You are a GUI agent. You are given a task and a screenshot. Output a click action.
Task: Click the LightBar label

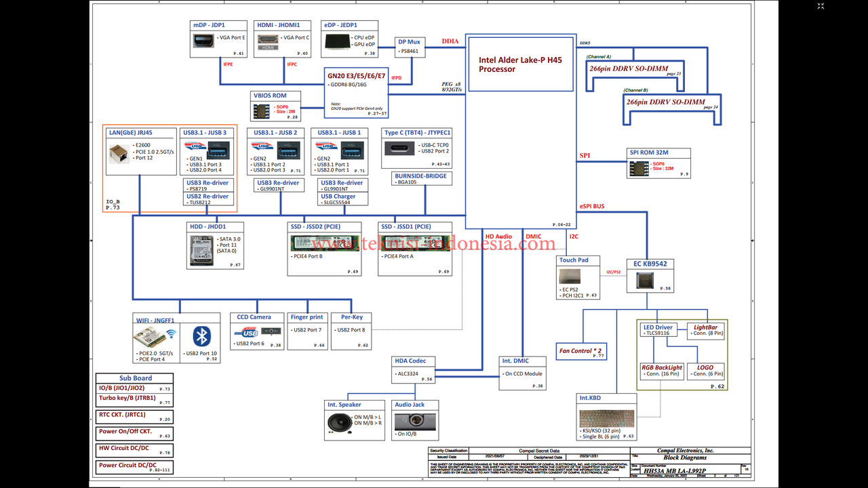point(705,327)
